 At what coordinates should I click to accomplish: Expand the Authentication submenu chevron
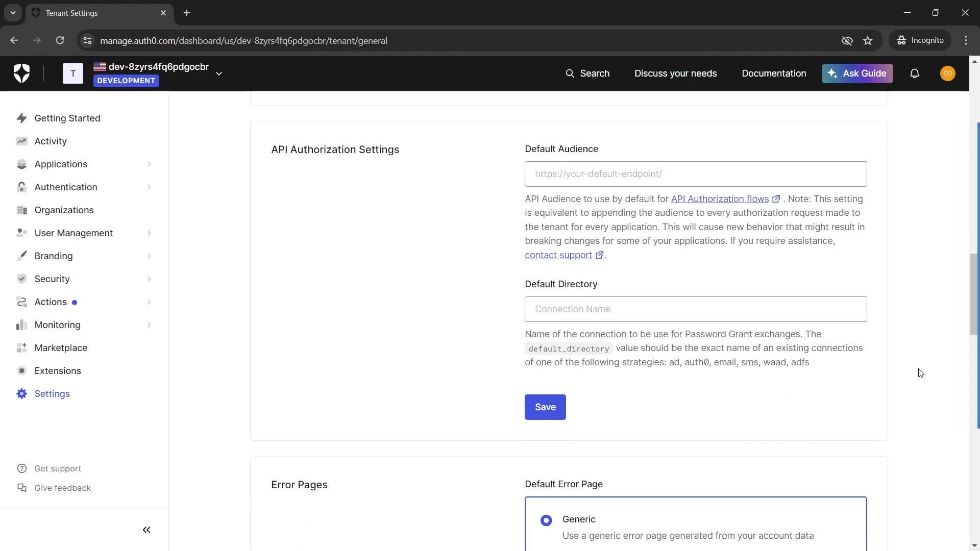[149, 187]
